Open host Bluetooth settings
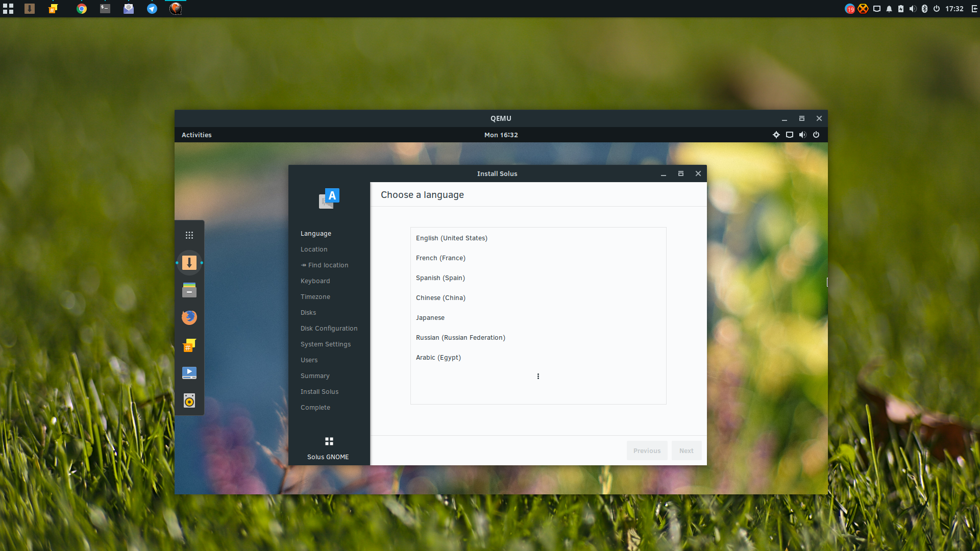Viewport: 980px width, 551px height. click(x=924, y=9)
